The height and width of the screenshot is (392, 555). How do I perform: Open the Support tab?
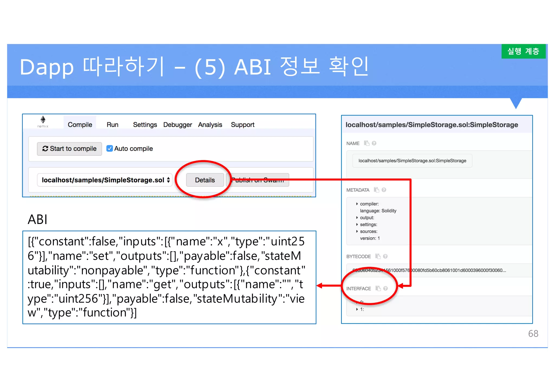tap(243, 125)
